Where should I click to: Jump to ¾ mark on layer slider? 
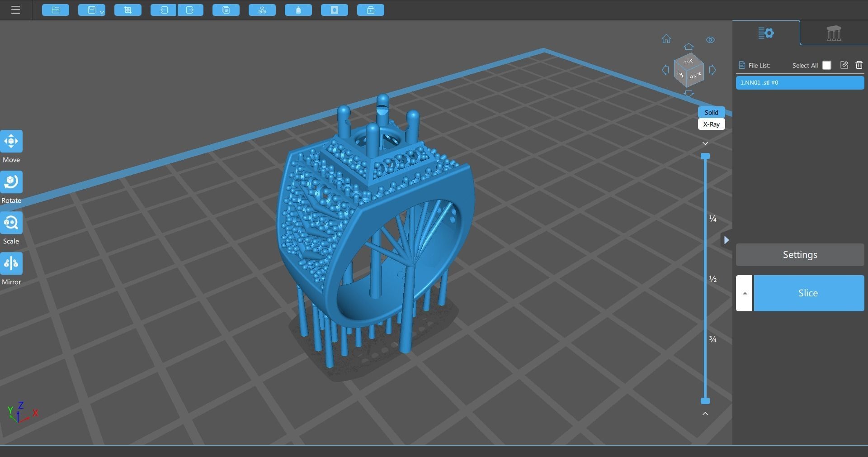click(713, 339)
